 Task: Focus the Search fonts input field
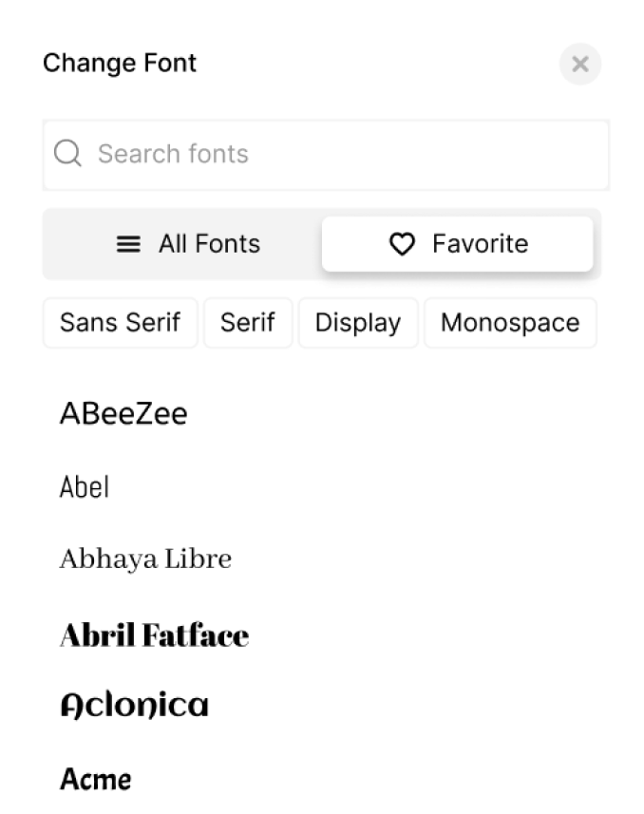(342, 154)
